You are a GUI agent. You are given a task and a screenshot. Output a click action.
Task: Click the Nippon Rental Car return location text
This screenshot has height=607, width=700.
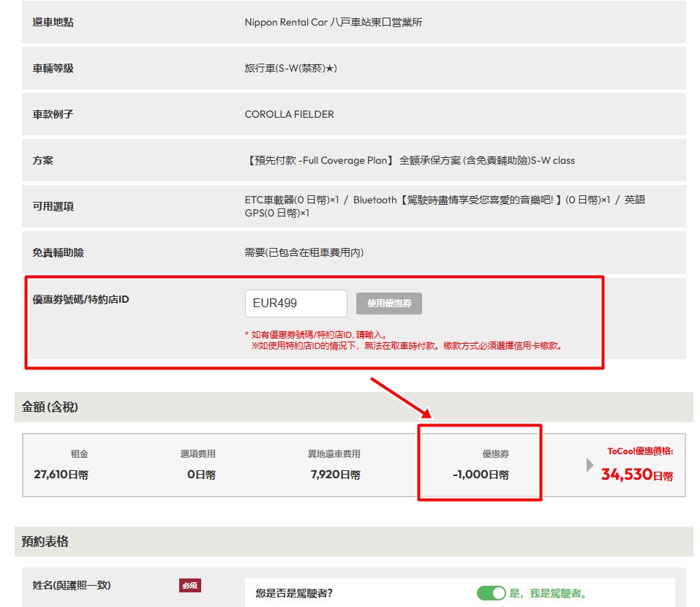[x=333, y=22]
